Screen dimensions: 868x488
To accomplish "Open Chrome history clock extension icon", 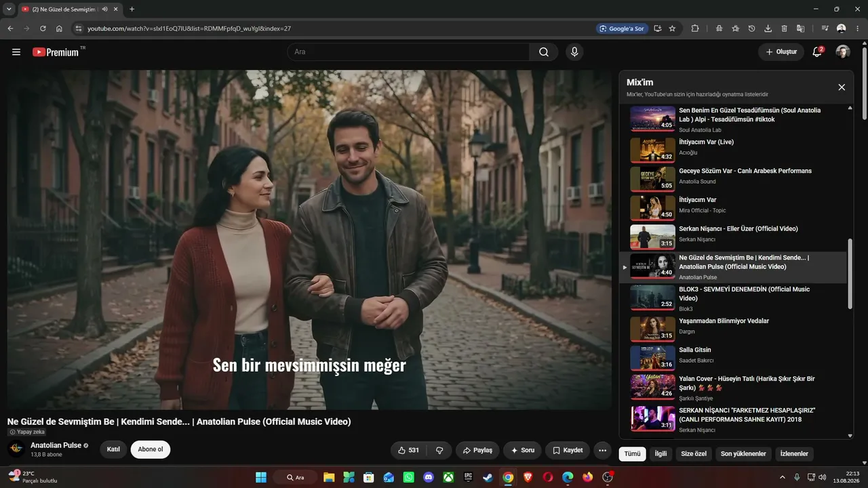I will [x=751, y=28].
